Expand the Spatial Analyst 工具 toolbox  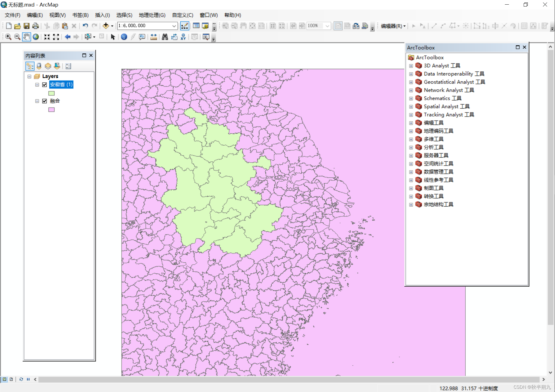pyautogui.click(x=411, y=106)
